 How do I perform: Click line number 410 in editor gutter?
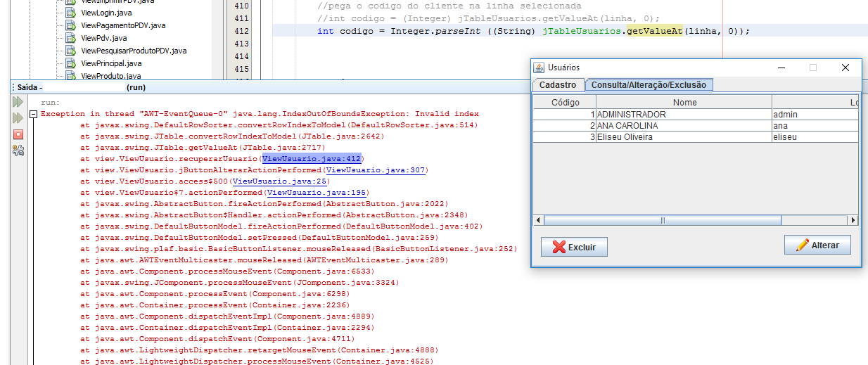pyautogui.click(x=241, y=6)
